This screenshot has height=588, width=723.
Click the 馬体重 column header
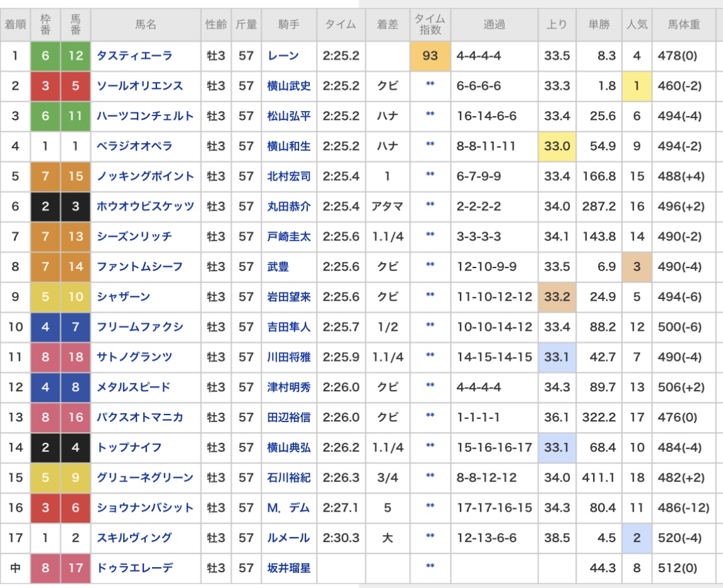684,25
